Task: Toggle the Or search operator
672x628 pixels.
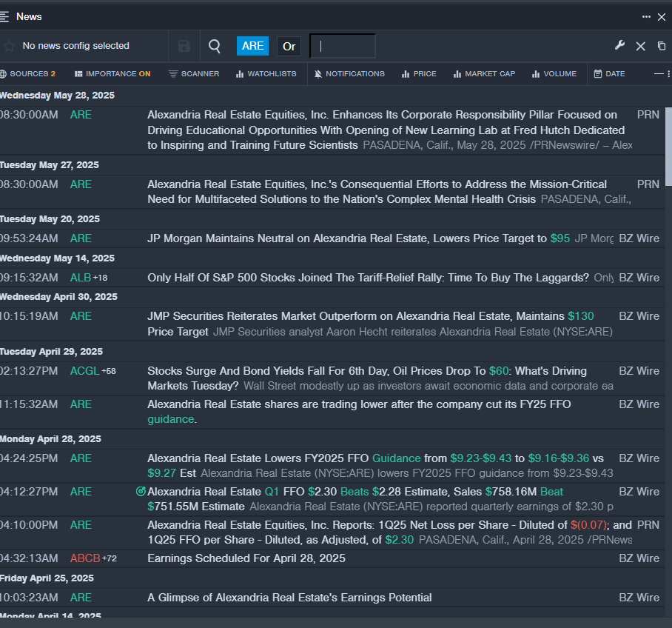Action: [x=289, y=47]
